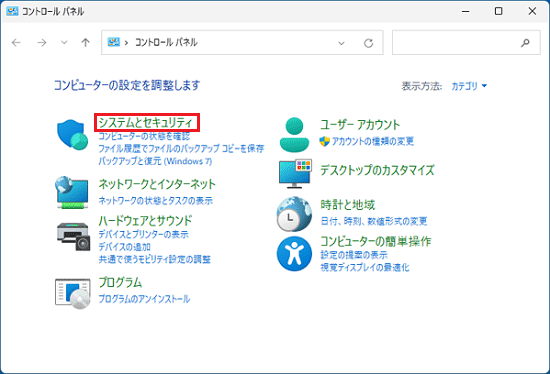Image resolution: width=550 pixels, height=374 pixels.
Task: Open ハードウェアとサウンド category
Action: coord(145,221)
